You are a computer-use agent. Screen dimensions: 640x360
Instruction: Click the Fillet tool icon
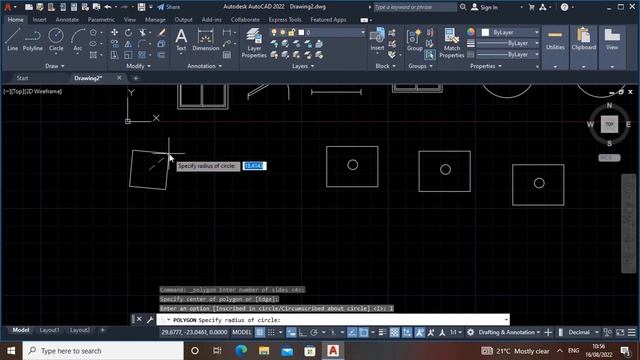[x=142, y=44]
